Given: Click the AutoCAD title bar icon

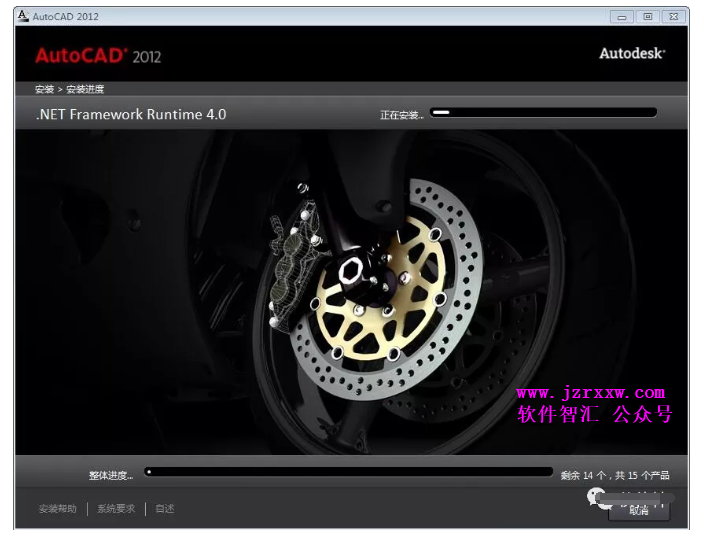Looking at the screenshot, I should 23,16.
